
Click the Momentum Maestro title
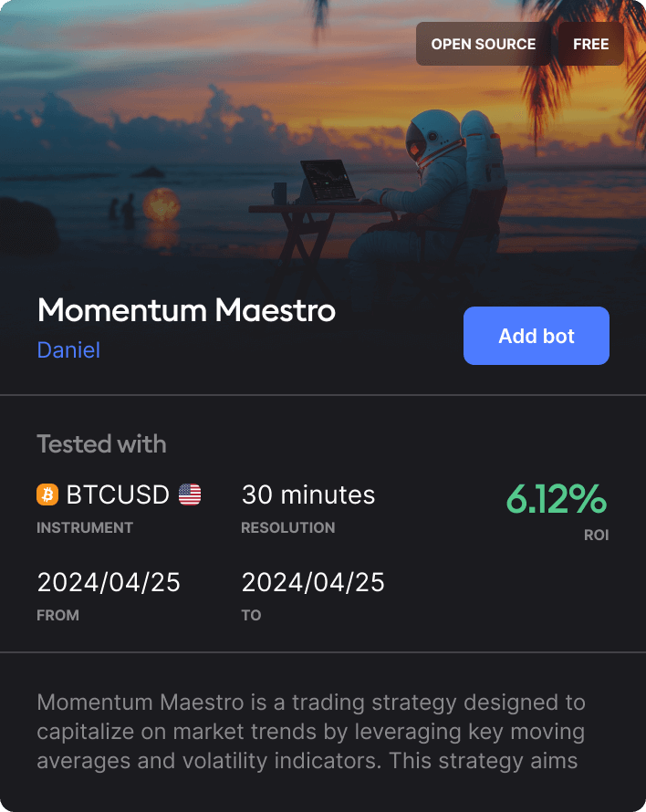point(186,310)
